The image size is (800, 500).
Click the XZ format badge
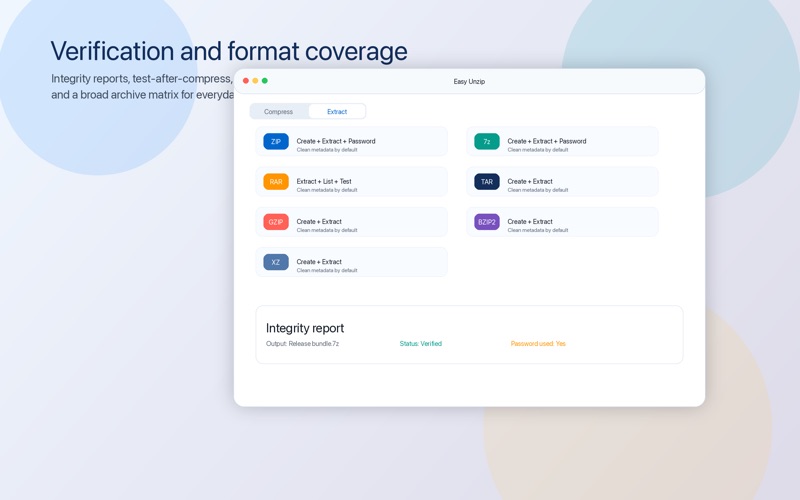tap(276, 262)
